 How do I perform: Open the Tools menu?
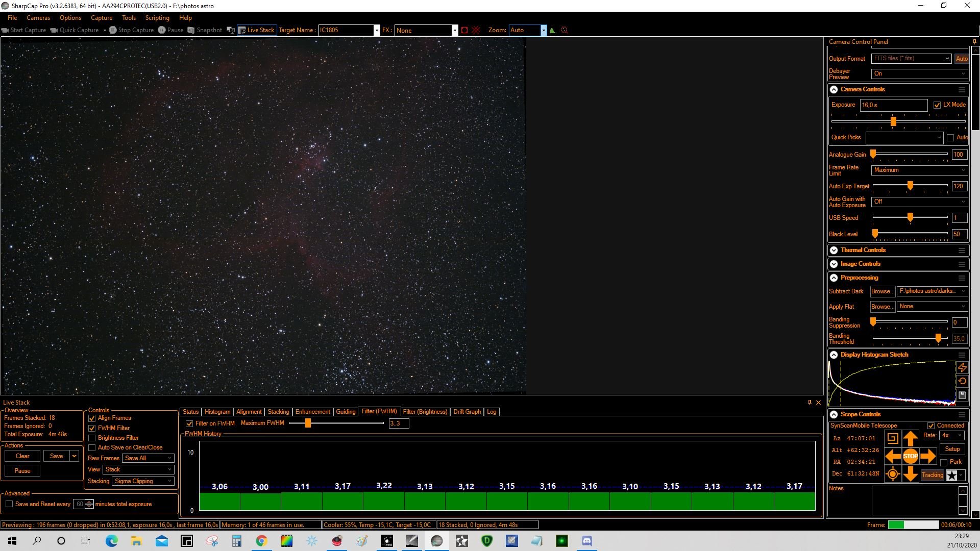(x=129, y=18)
